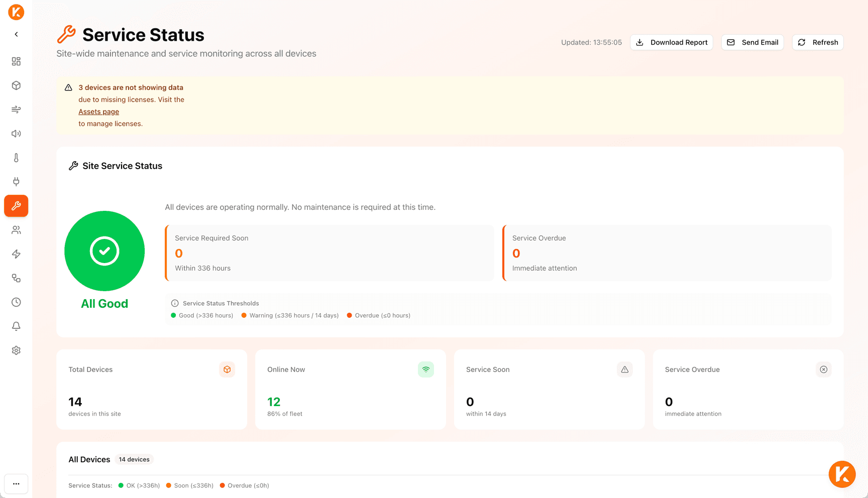Click the 'Warning (≤336 hours / 14 days)' legend
This screenshot has width=868, height=498.
[x=290, y=315]
